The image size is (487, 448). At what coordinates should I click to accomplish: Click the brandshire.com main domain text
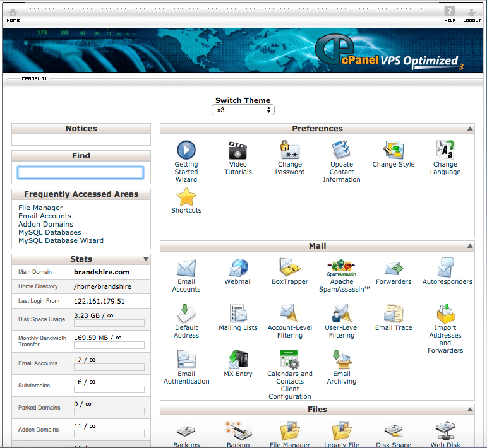102,272
